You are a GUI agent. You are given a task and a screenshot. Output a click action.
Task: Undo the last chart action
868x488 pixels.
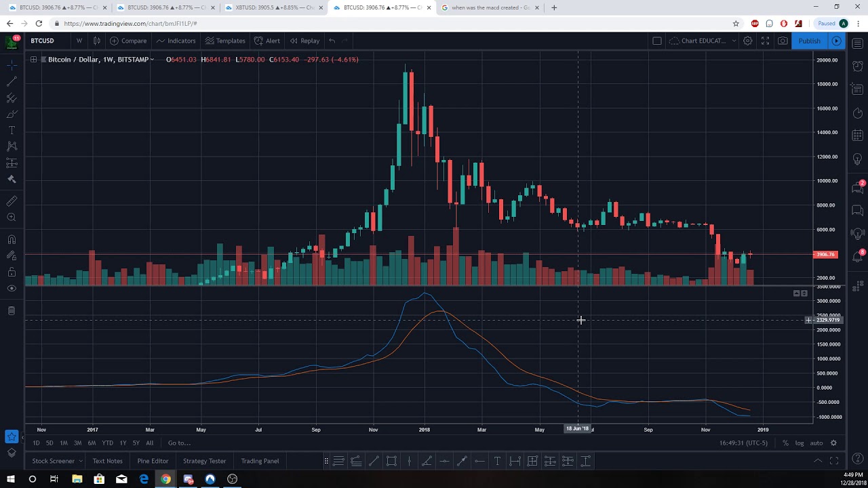click(332, 41)
